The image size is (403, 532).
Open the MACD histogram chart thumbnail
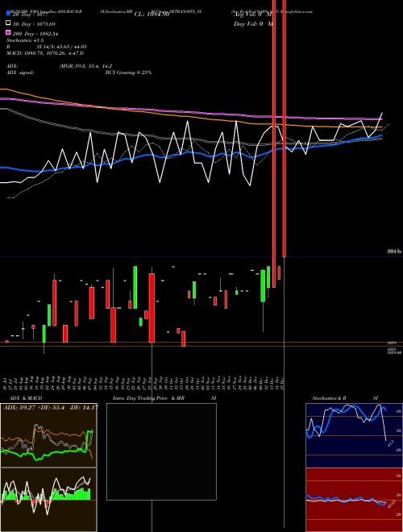tap(48, 500)
